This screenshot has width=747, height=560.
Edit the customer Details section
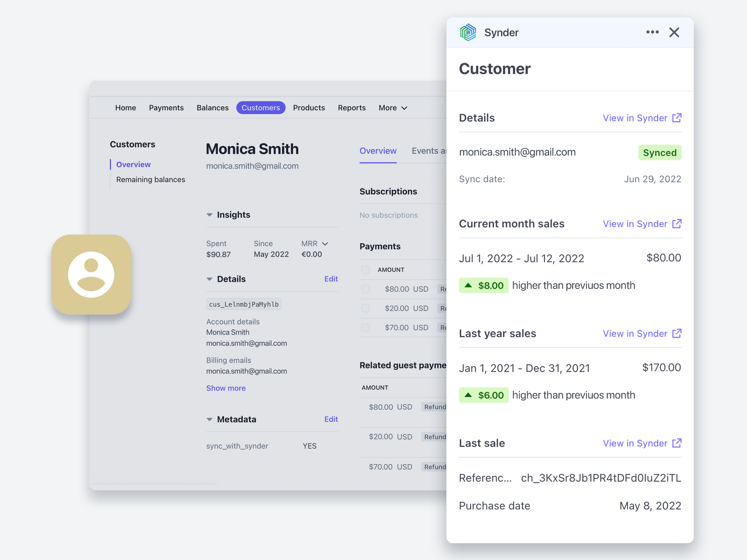tap(331, 279)
